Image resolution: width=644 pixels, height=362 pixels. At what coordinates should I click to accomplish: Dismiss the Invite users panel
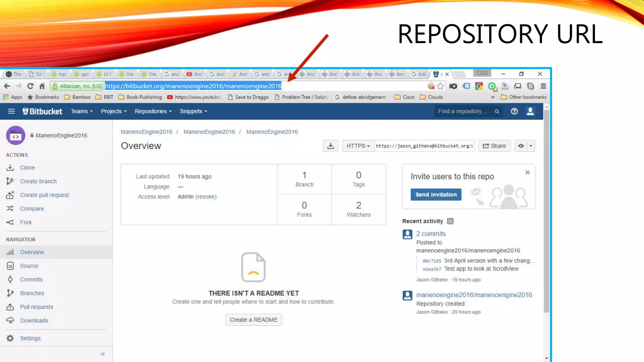[x=528, y=173]
